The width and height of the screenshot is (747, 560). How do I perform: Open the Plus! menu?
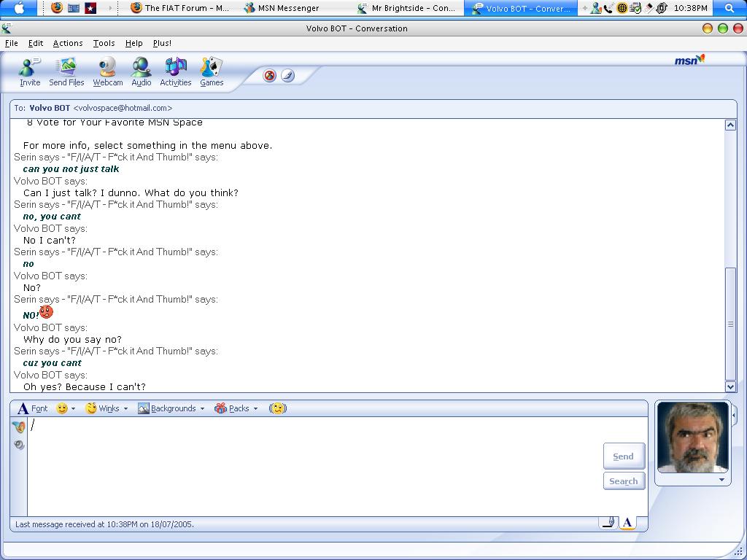click(x=162, y=43)
